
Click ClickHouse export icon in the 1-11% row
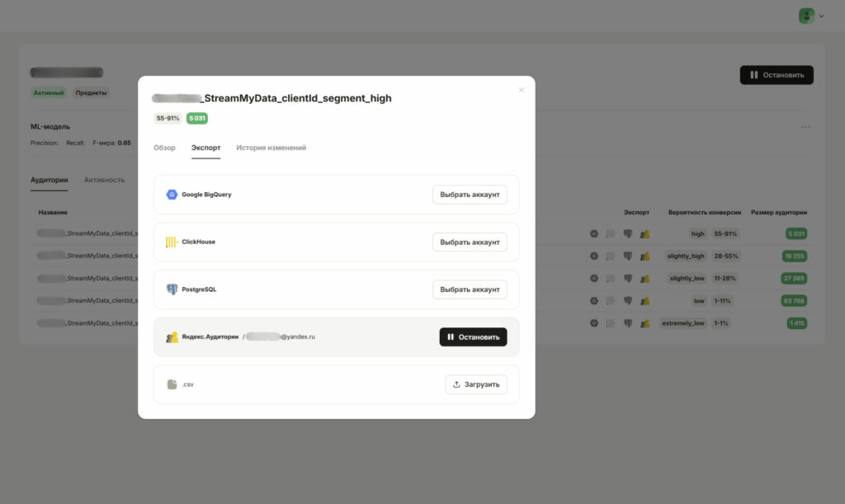click(611, 300)
